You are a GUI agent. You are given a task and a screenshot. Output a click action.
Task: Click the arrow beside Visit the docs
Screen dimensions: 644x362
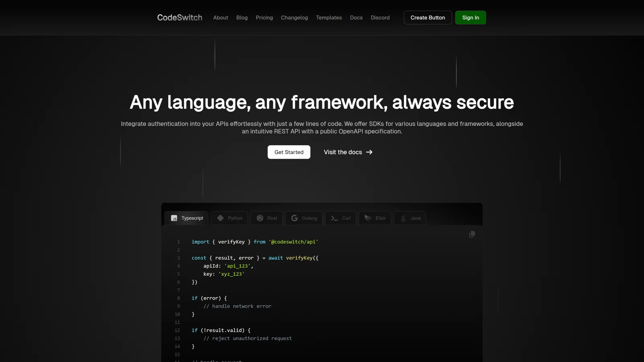click(x=369, y=152)
